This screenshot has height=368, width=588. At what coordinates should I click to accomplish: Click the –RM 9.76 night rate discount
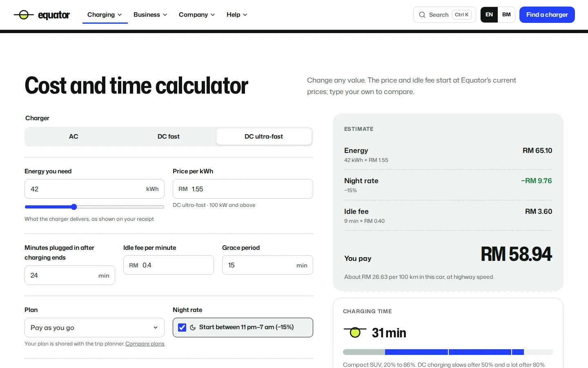tap(537, 181)
